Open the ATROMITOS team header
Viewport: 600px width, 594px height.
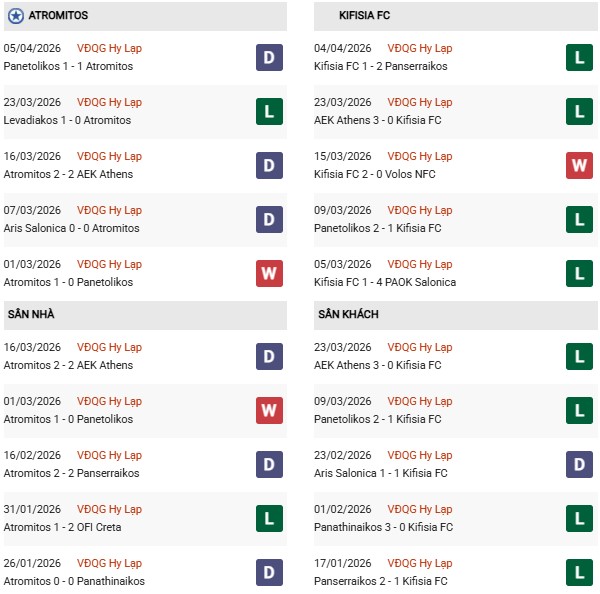[x=58, y=16]
